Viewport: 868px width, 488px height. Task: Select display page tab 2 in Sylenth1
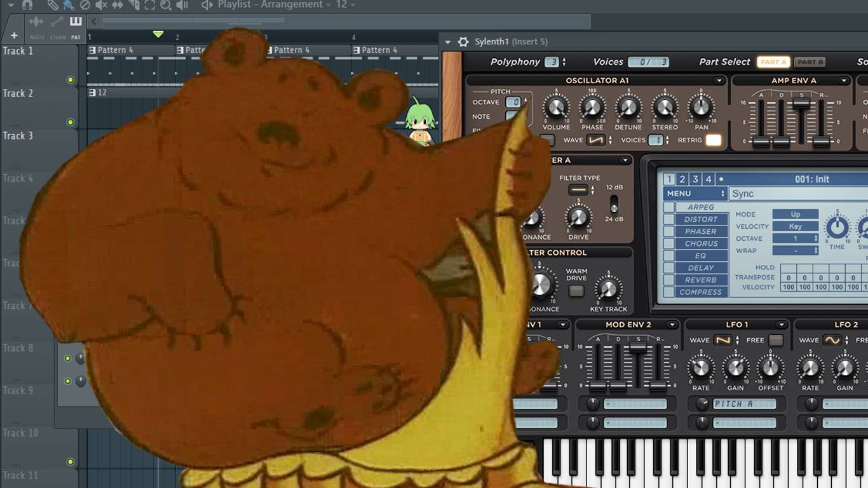(x=682, y=179)
